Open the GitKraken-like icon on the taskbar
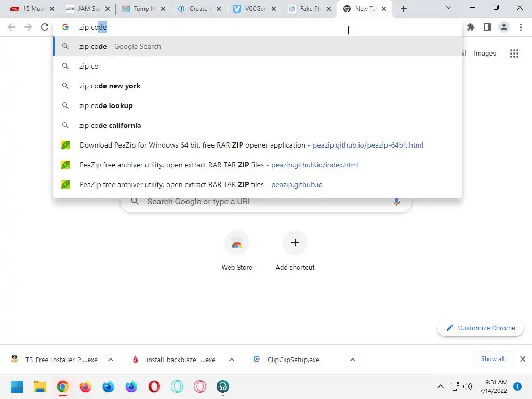Image resolution: width=532 pixels, height=399 pixels. point(223,387)
